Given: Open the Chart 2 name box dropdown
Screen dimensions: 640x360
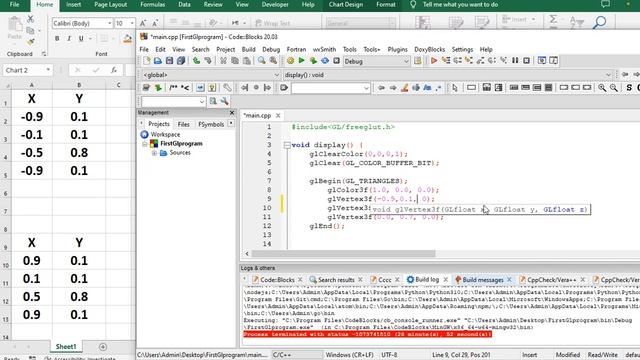Looking at the screenshot, I should coord(48,70).
